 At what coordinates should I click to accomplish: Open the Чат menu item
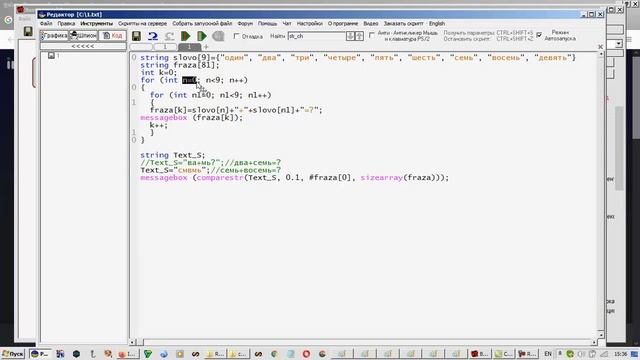[287, 24]
